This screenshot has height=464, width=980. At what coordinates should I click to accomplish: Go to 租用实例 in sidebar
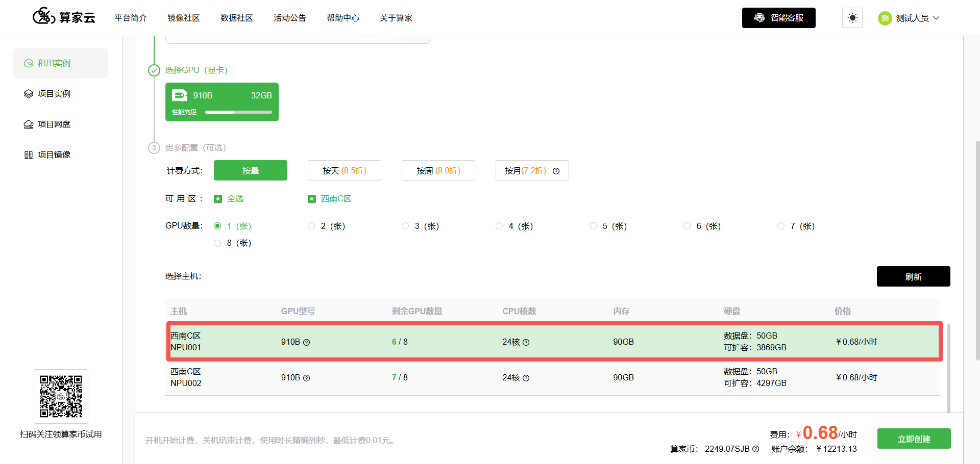coord(61,63)
